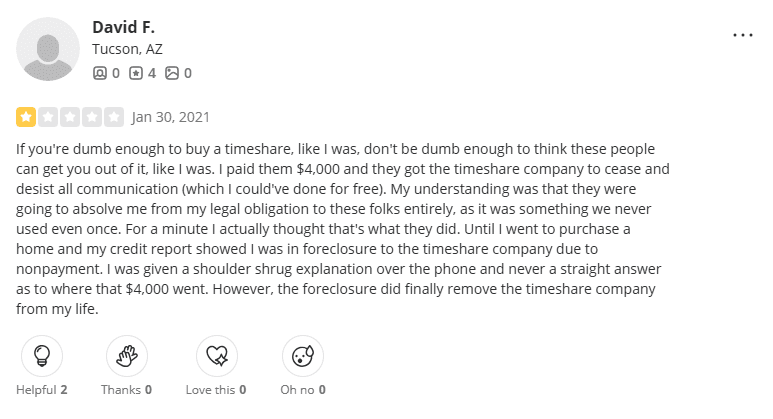Screen dimensions: 773x419
Task: Click the filled first star in the rating
Action: [x=26, y=117]
